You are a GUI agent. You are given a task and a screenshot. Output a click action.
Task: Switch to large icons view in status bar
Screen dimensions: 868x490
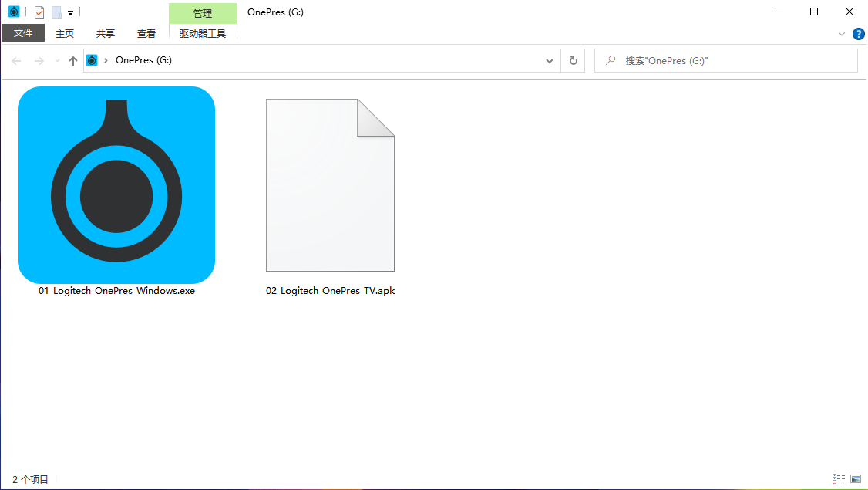tap(856, 479)
